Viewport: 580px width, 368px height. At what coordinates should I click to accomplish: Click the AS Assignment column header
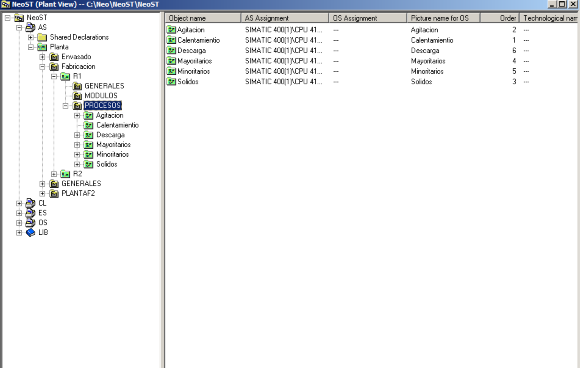pos(284,18)
